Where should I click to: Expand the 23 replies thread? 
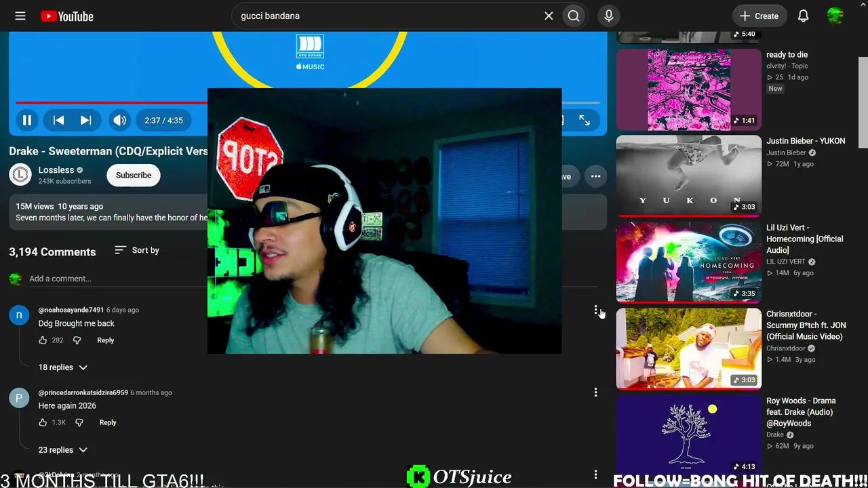pyautogui.click(x=62, y=450)
